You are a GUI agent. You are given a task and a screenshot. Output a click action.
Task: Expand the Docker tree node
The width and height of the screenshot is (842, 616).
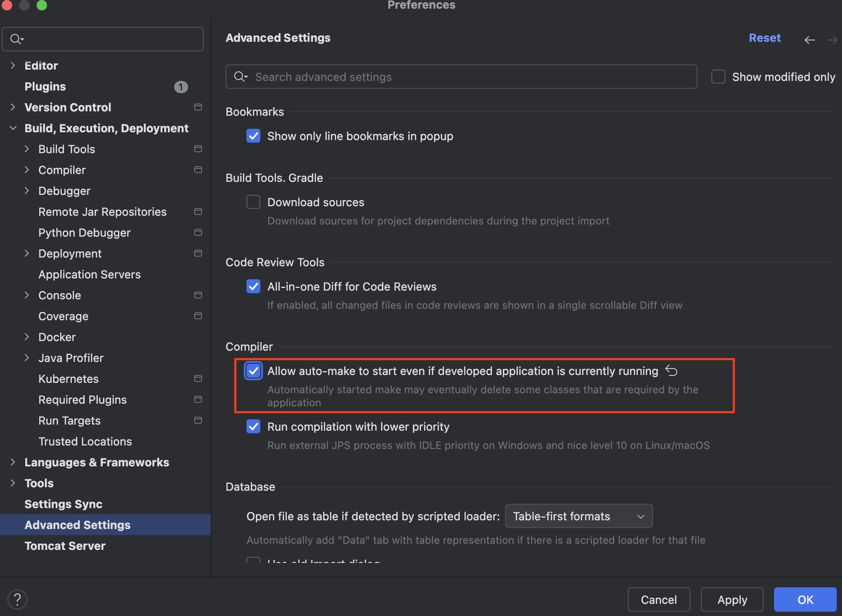pos(27,337)
